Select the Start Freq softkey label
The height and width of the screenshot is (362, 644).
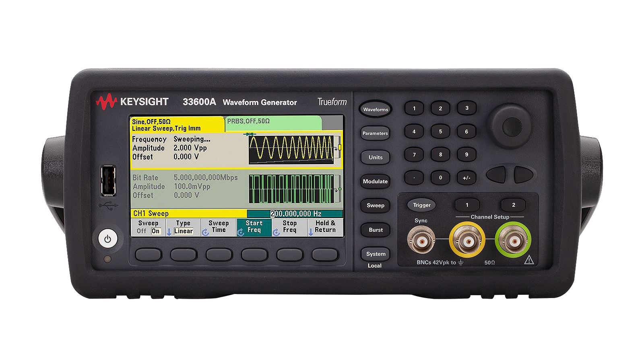(254, 227)
